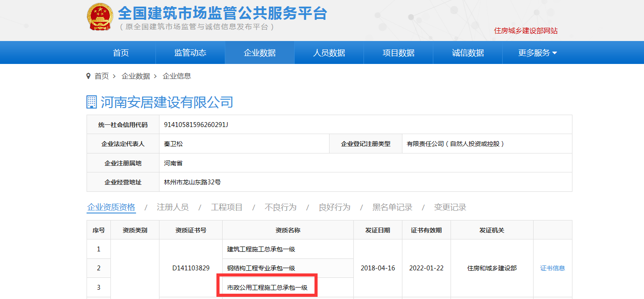Click legal representative name 秦卫松
The height and width of the screenshot is (299, 644).
(x=173, y=144)
